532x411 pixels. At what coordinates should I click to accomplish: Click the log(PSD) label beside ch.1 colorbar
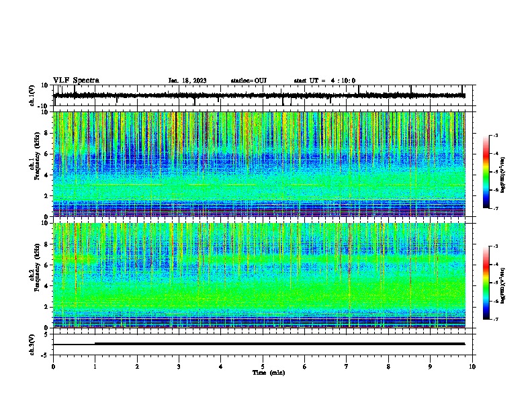click(502, 175)
